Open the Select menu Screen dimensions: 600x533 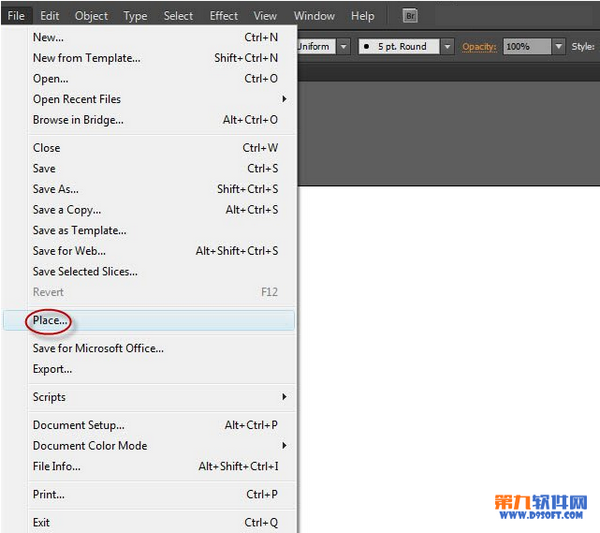pos(178,16)
